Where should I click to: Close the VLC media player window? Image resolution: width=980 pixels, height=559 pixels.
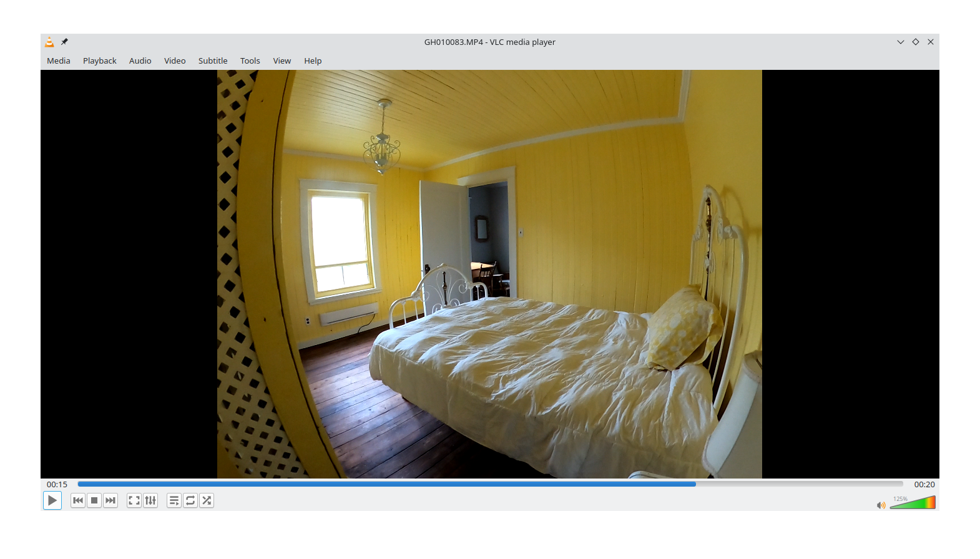(x=931, y=42)
